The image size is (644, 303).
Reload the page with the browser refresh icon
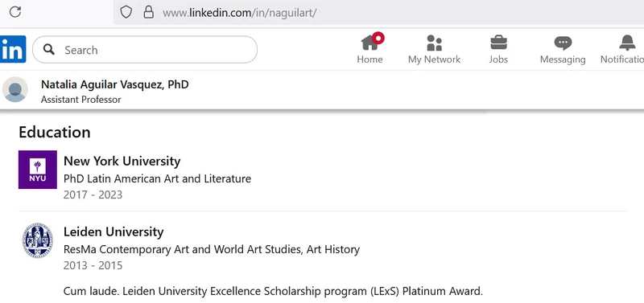(15, 12)
